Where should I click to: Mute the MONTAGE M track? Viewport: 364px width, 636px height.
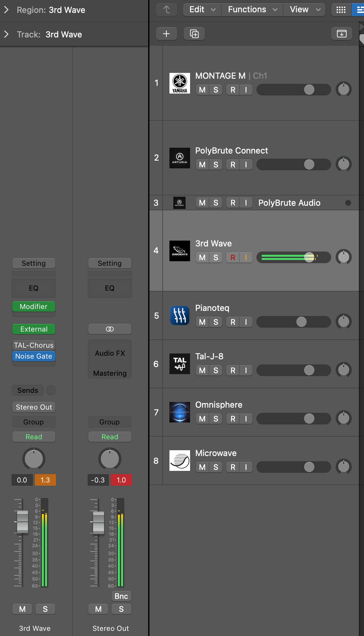pos(202,90)
